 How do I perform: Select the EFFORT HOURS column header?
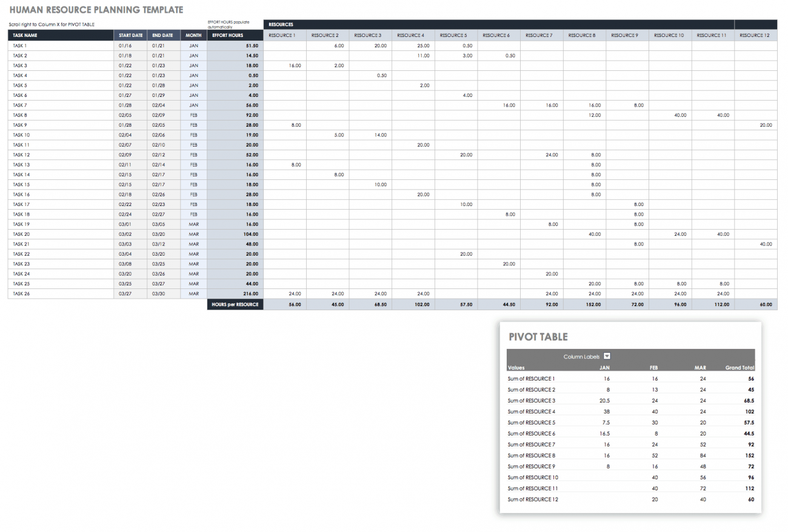pyautogui.click(x=228, y=35)
